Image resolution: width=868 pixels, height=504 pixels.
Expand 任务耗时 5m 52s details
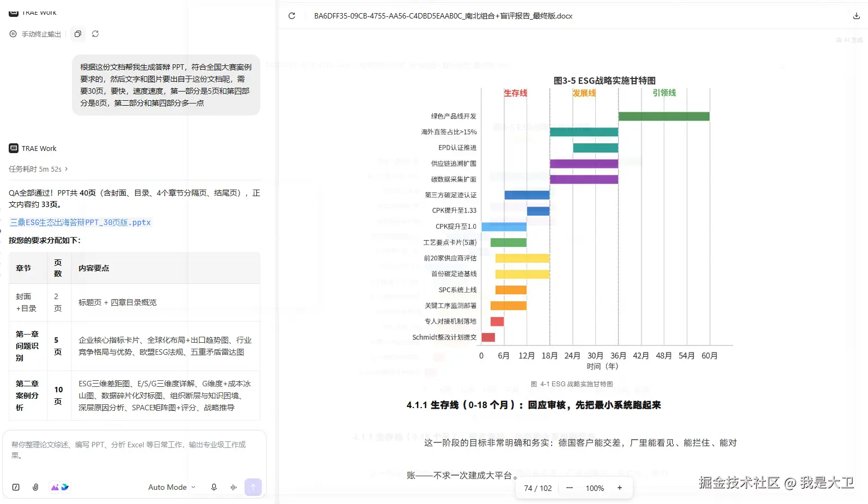(x=38, y=169)
